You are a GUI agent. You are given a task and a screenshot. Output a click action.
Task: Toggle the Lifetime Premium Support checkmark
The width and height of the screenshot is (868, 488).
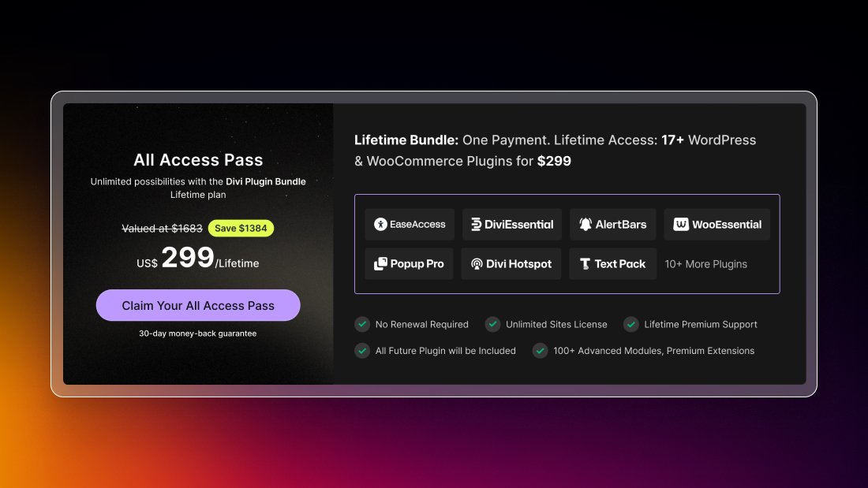pyautogui.click(x=630, y=324)
